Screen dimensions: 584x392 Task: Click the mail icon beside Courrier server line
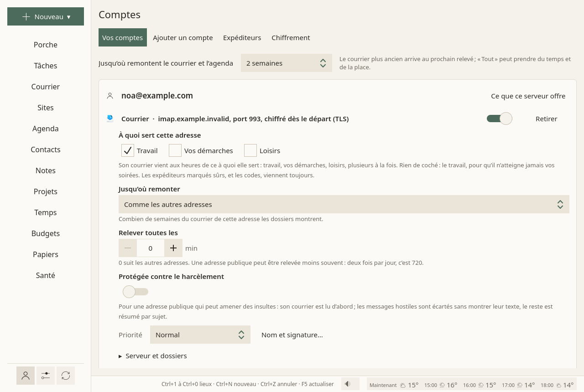110,119
